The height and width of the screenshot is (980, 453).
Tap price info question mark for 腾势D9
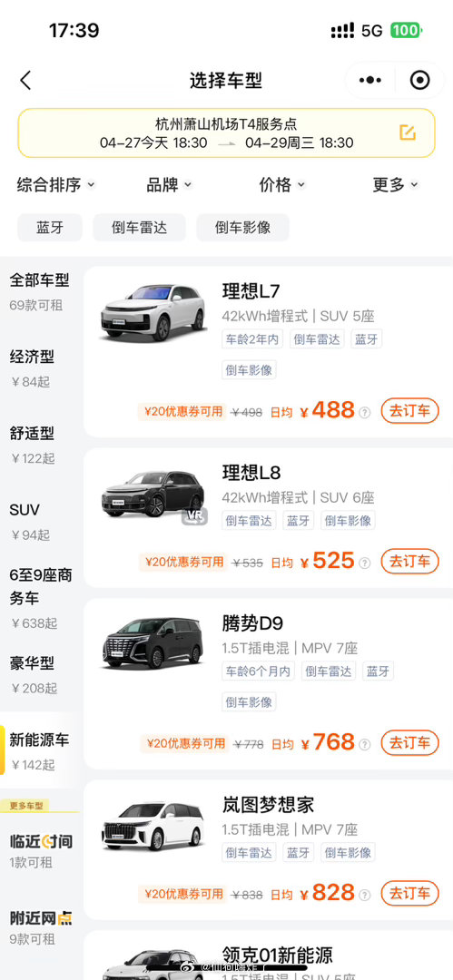point(365,744)
